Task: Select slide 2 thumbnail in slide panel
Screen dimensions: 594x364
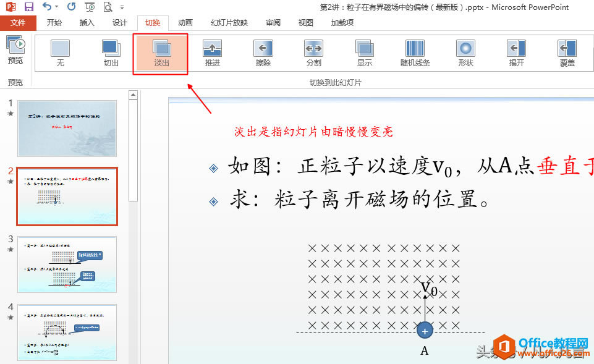Action: [67, 196]
